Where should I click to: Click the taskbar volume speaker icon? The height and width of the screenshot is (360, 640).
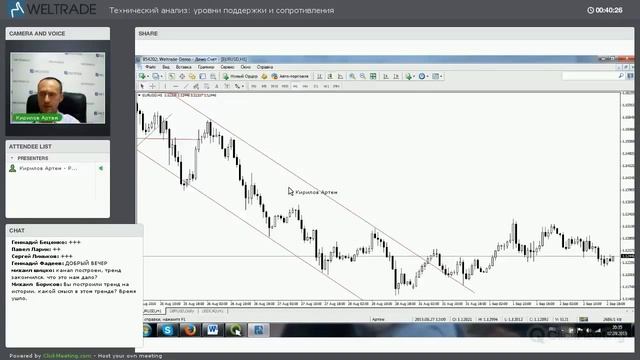589,330
